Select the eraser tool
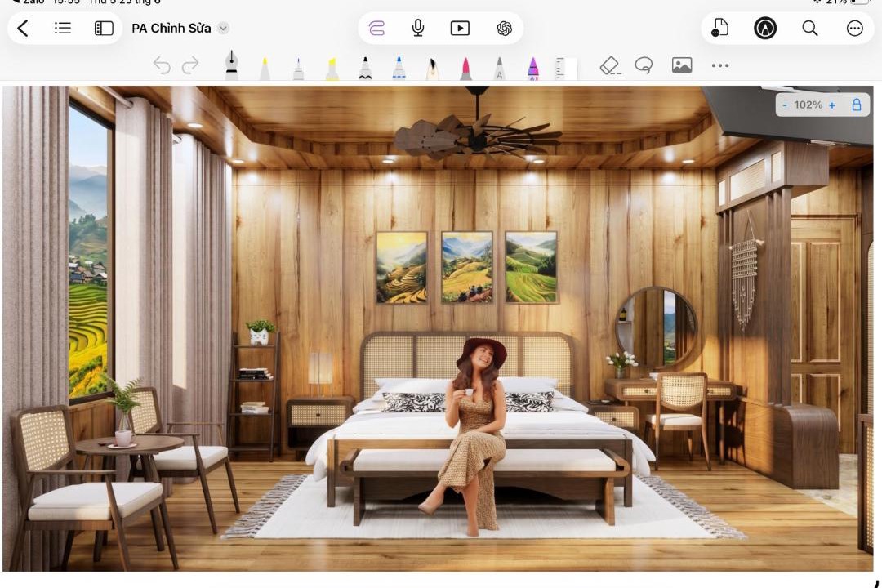882x588 pixels. click(x=610, y=65)
